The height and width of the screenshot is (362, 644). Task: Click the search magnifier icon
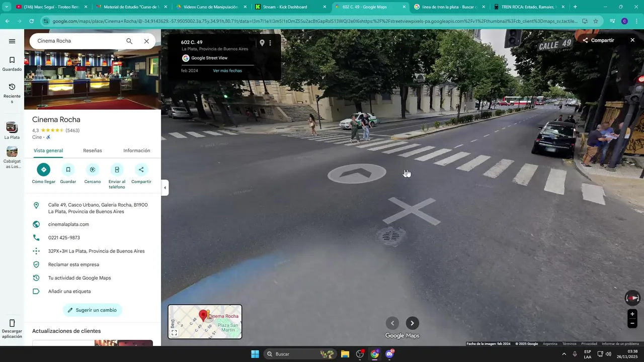click(x=129, y=41)
